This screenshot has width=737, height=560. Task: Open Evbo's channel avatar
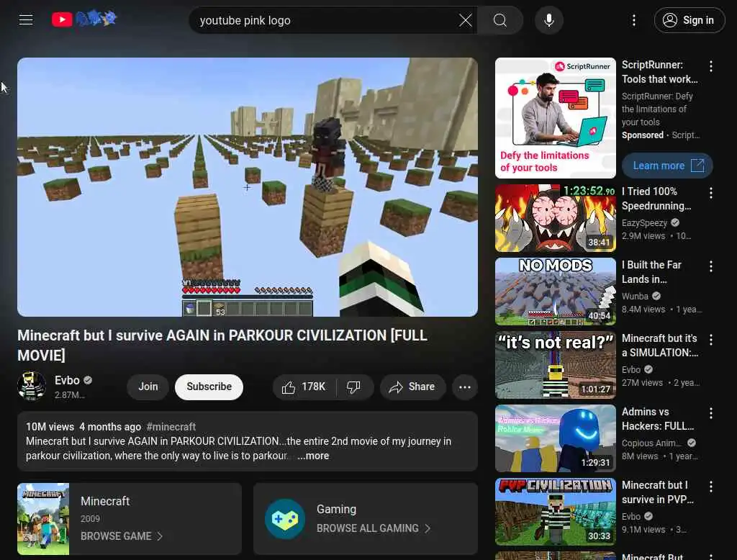pos(32,386)
